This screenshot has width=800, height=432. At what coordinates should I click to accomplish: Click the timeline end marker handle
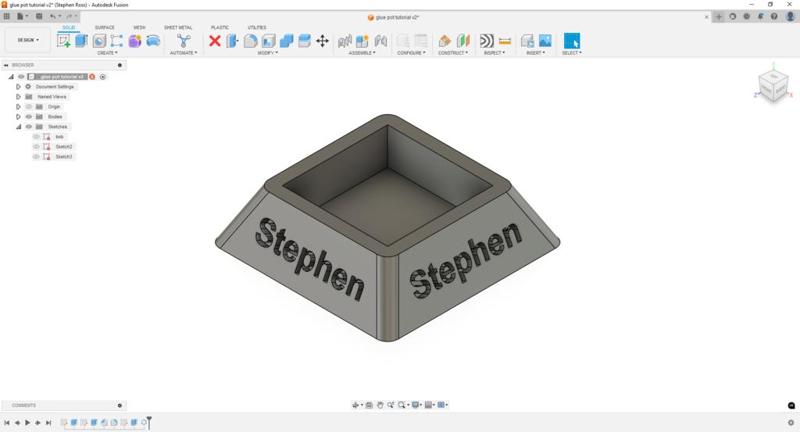point(149,422)
